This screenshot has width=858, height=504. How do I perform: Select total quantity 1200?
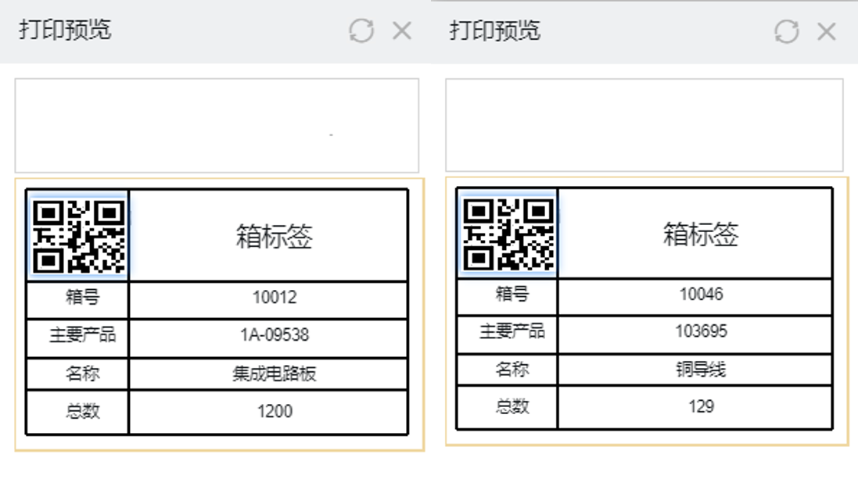coord(275,411)
